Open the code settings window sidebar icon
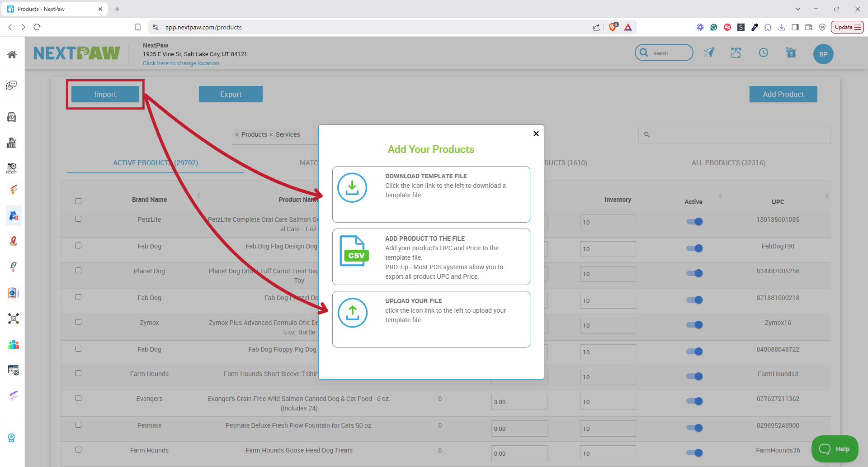This screenshot has width=868, height=467. pyautogui.click(x=14, y=370)
